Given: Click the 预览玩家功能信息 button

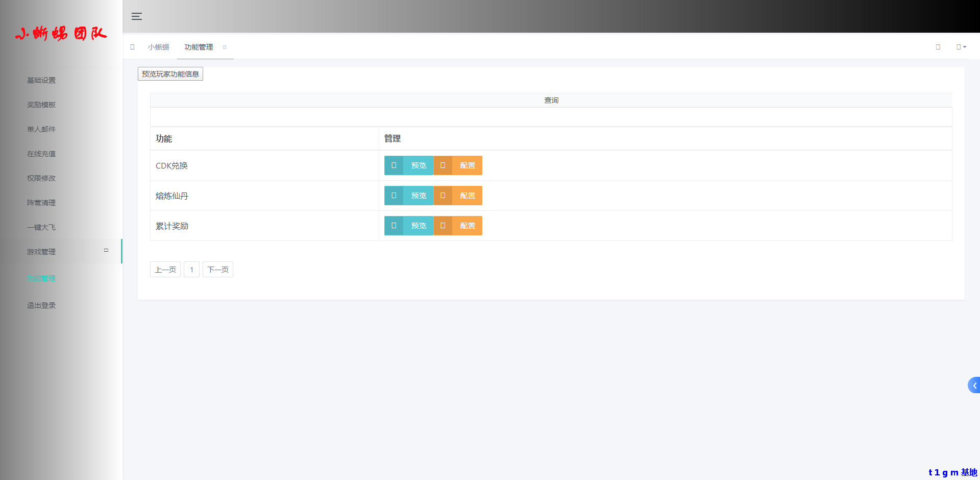Looking at the screenshot, I should point(170,74).
